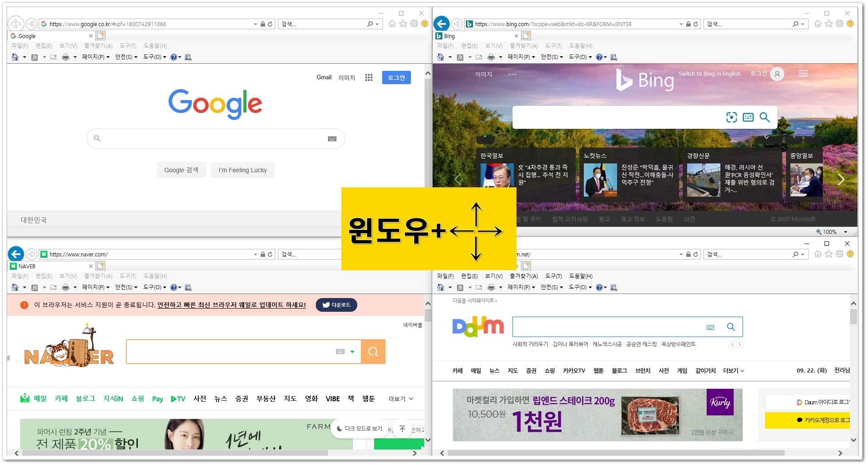Click home icon in Google window top right
This screenshot has width=868, height=465.
pos(392,23)
